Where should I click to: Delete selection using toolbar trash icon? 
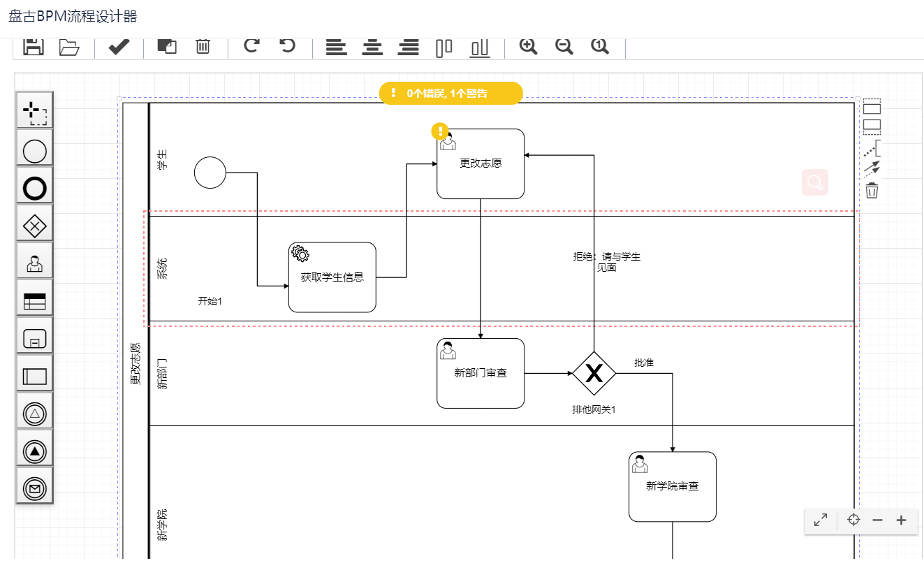[203, 46]
